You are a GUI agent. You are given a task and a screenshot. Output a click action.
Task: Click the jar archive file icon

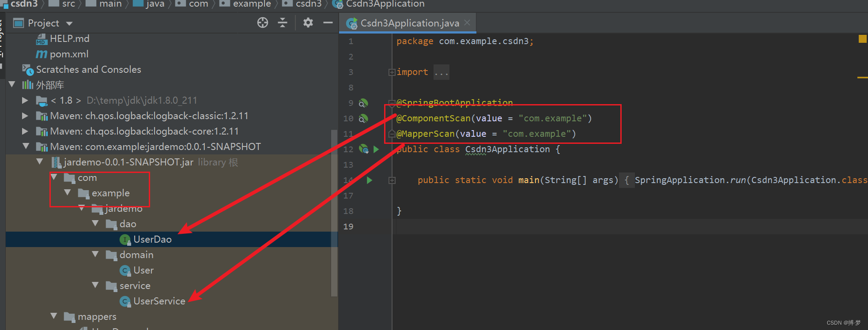(56, 162)
